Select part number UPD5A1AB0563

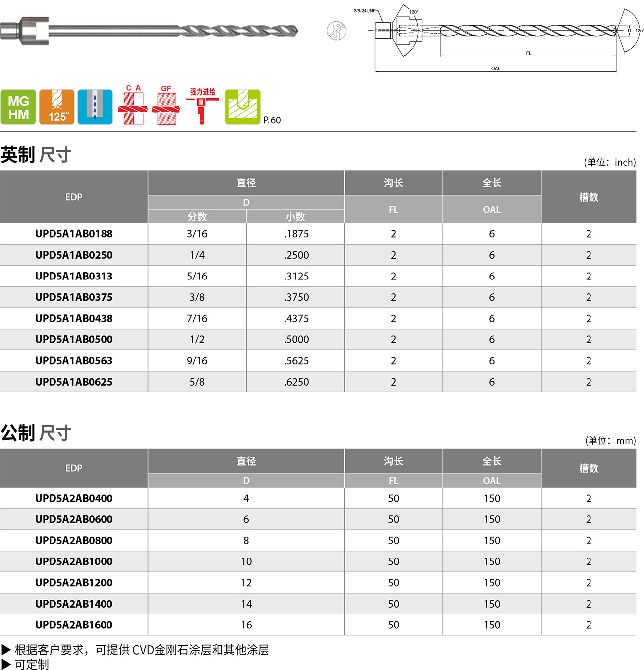(74, 361)
